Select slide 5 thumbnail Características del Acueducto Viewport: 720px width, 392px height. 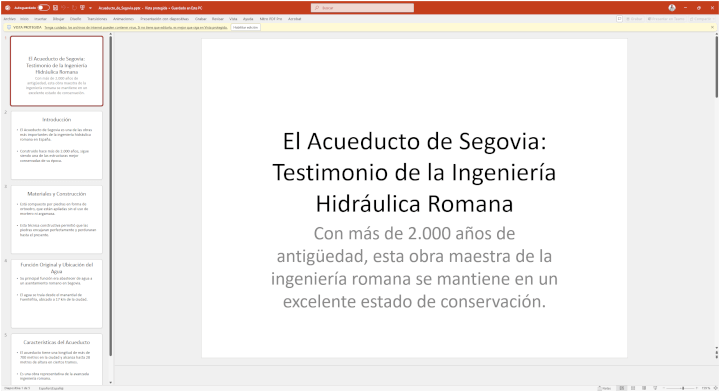pos(56,359)
